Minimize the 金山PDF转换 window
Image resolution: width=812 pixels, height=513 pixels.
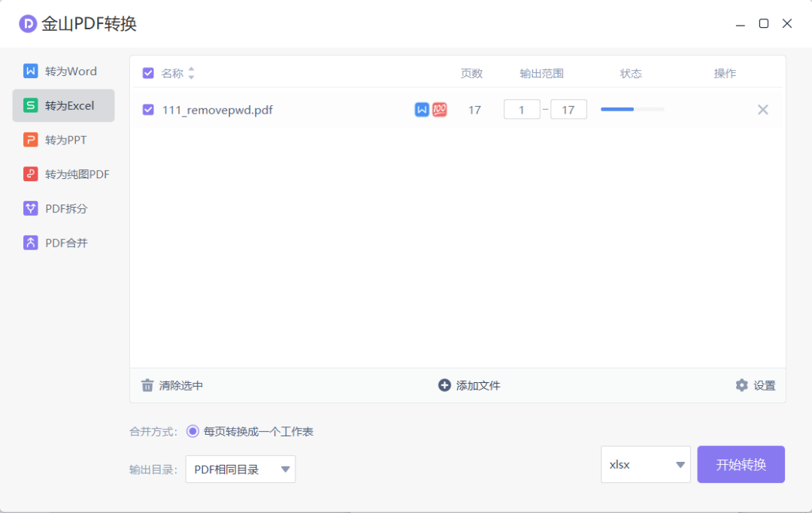coord(741,24)
